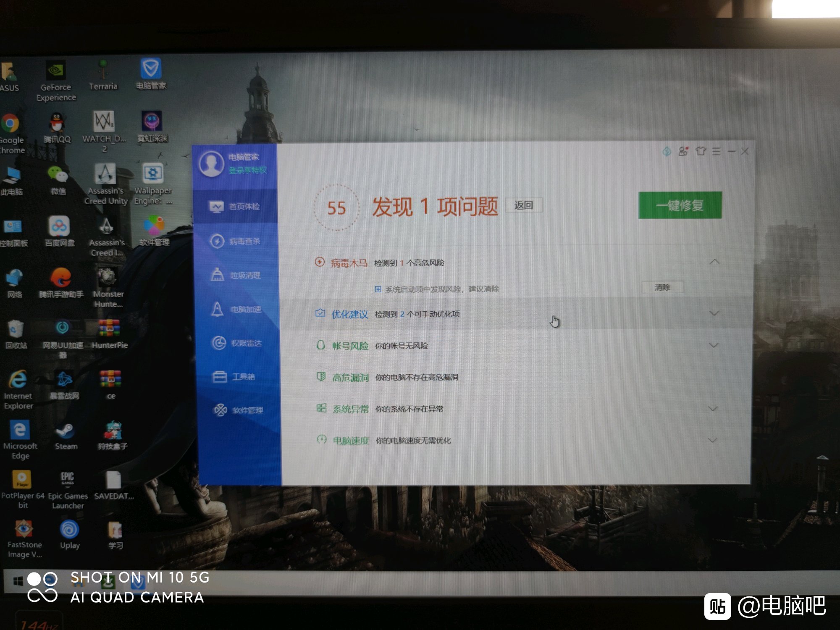Open 软件管理 desktop icon
The width and height of the screenshot is (840, 630).
coord(154,231)
